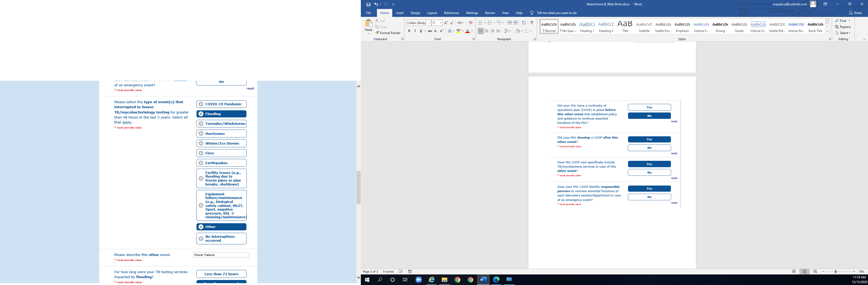Click the Save icon in the title bar

coord(368,4)
